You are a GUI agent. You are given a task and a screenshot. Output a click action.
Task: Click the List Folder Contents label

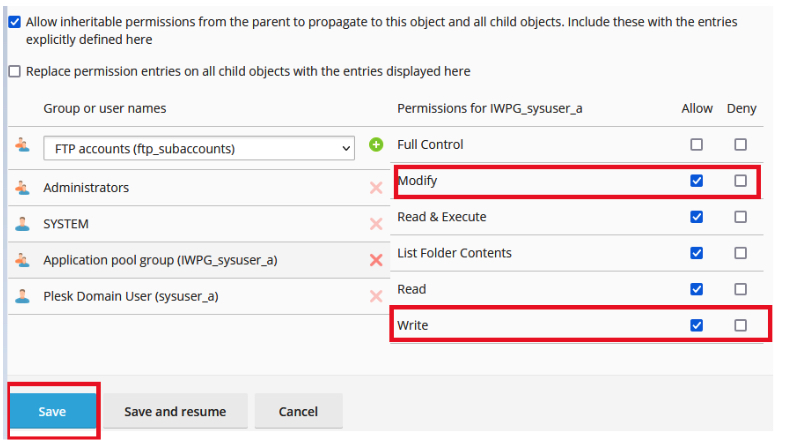point(454,253)
